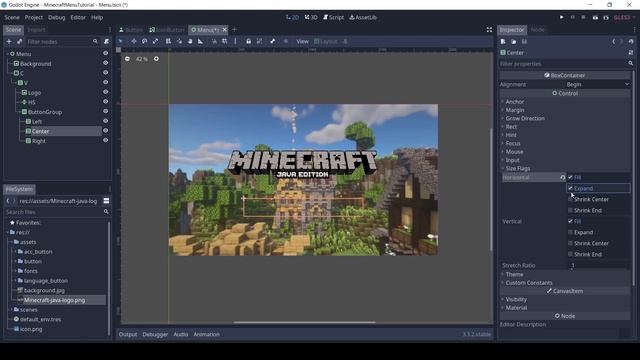Image resolution: width=640 pixels, height=360 pixels.
Task: Open the Alignment dropdown set to Begin
Action: [598, 84]
